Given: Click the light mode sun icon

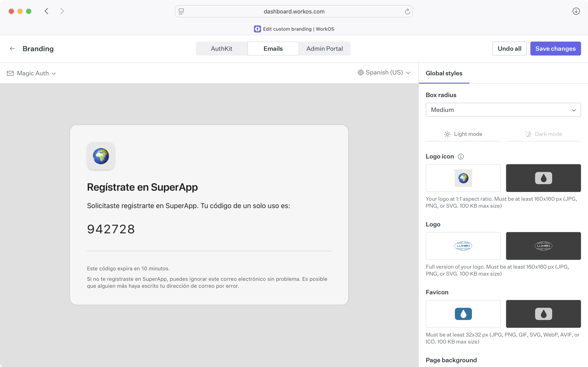Looking at the screenshot, I should (x=447, y=134).
